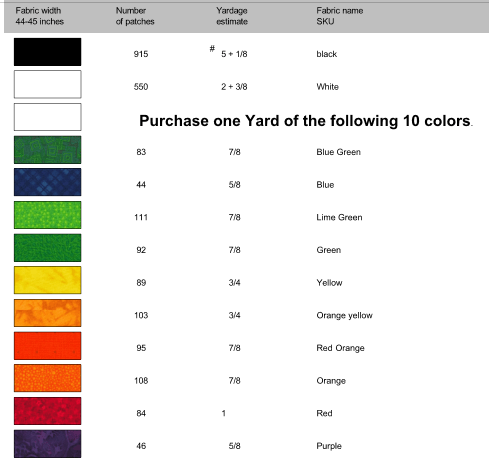Click the 'Fabric name SKU' column header

340,16
